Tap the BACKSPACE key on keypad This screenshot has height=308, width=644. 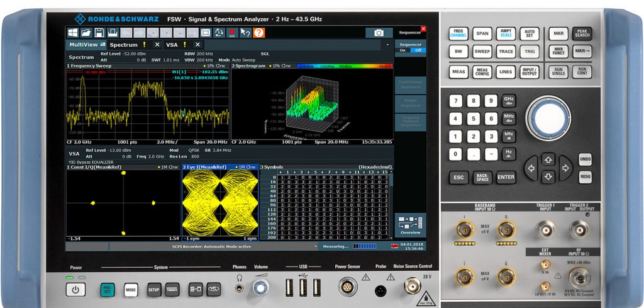[x=482, y=177]
